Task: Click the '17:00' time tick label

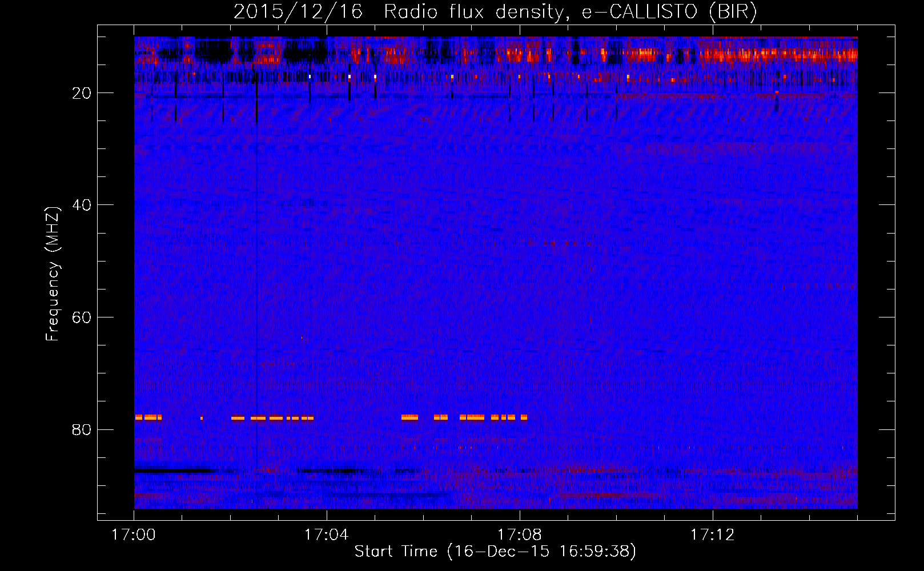Action: (x=134, y=535)
